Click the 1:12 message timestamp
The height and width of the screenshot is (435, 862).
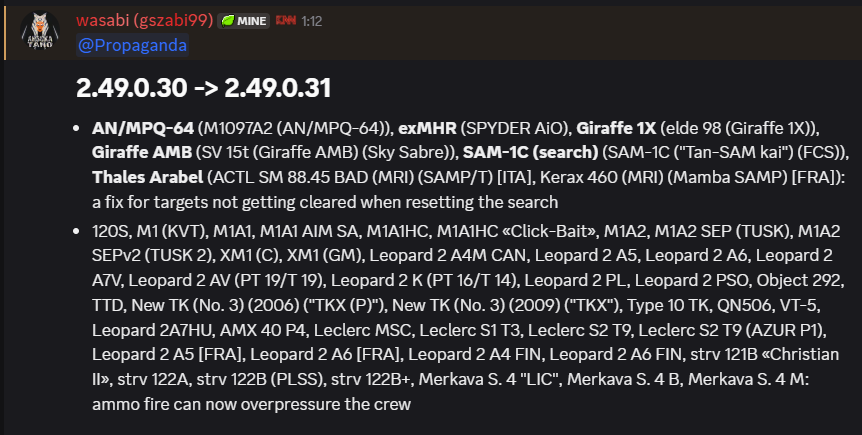[x=312, y=21]
